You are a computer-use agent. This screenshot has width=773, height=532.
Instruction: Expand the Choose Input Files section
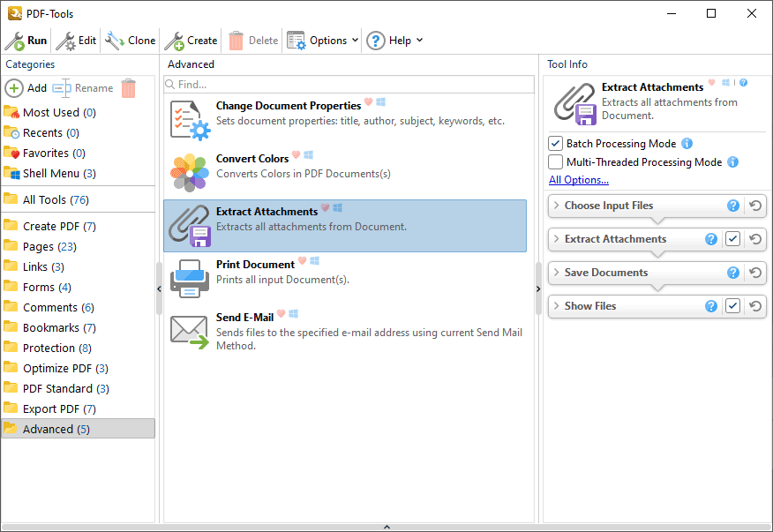pyautogui.click(x=557, y=206)
